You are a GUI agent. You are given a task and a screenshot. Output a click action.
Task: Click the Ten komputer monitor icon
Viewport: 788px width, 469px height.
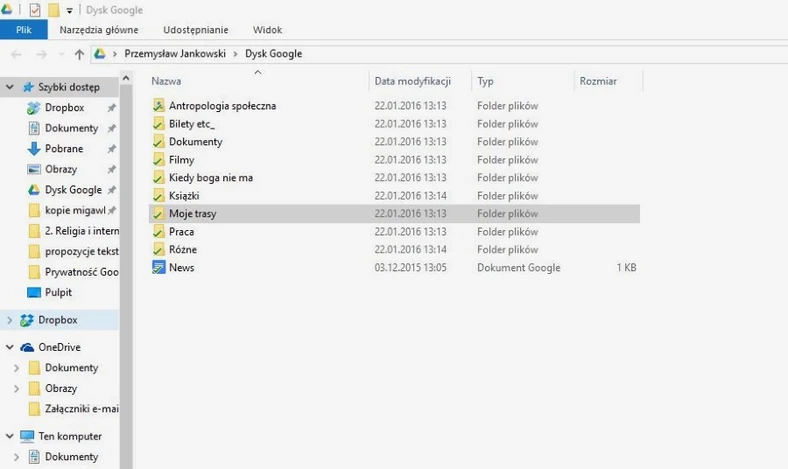tap(27, 436)
